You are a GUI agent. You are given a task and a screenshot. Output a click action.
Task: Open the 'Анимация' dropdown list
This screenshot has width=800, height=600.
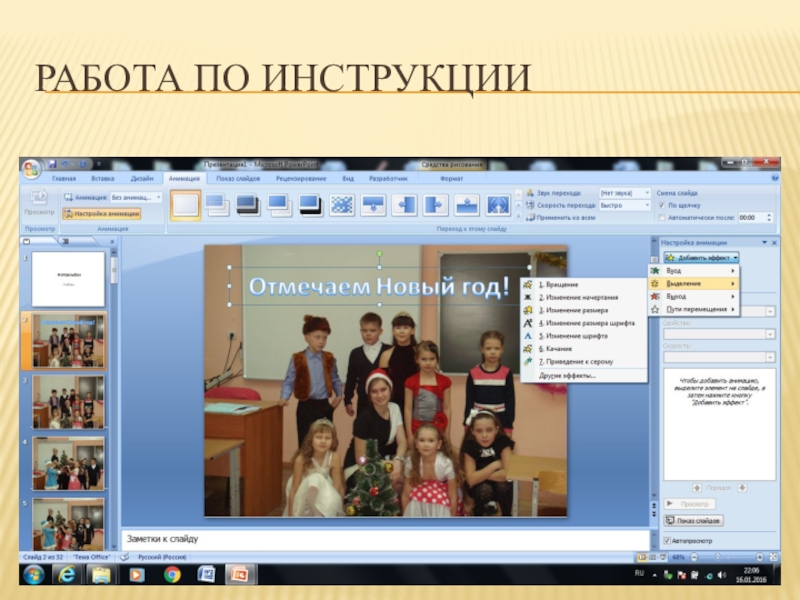pos(158,198)
